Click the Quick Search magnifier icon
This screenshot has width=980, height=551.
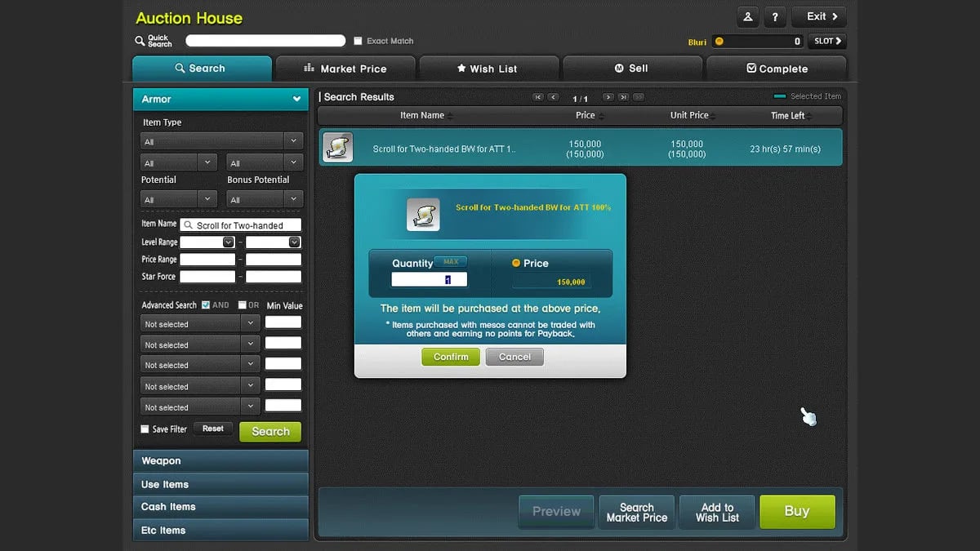click(140, 41)
